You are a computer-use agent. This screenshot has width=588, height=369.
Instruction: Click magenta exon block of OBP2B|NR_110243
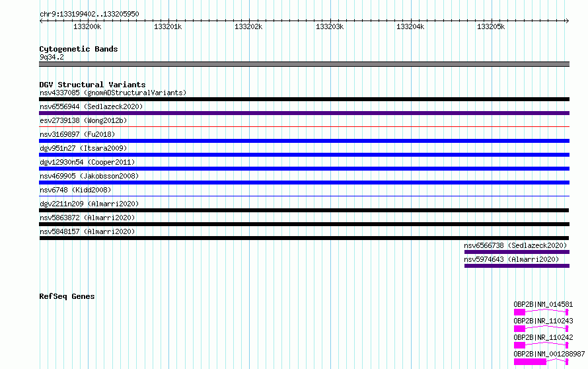[519, 329]
